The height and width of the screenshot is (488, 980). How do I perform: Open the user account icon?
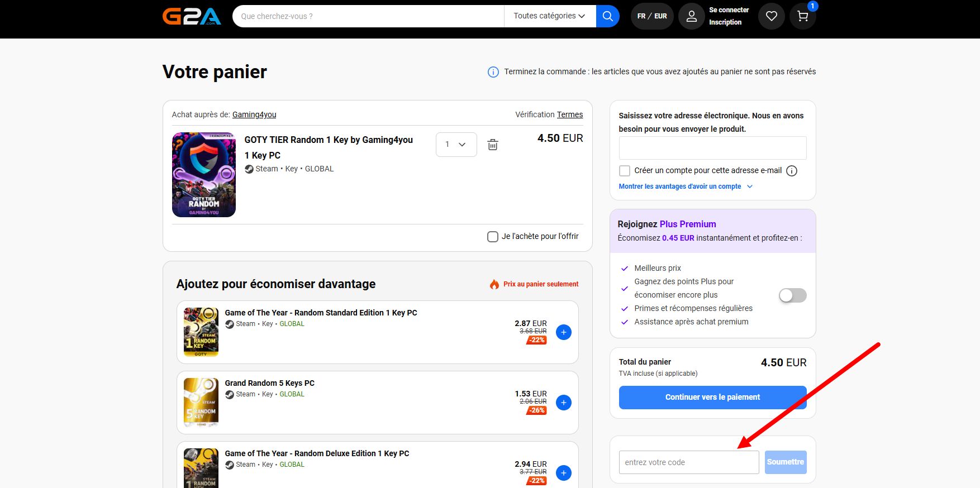tap(691, 16)
